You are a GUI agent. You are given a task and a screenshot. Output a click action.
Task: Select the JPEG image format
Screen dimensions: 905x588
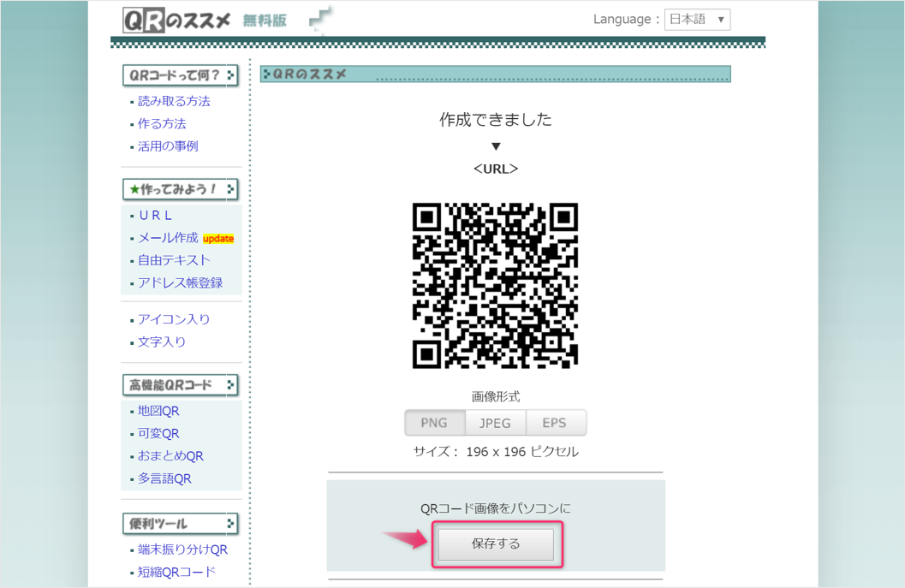(495, 423)
